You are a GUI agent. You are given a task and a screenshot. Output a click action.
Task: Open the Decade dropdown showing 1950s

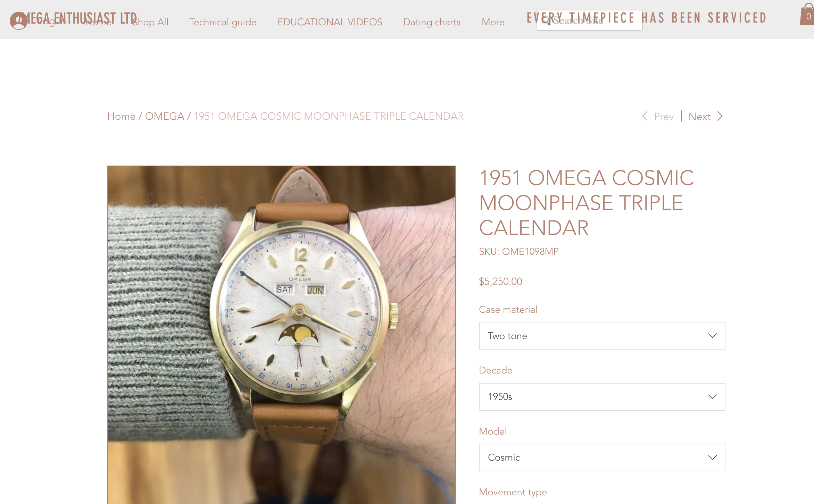pos(602,397)
